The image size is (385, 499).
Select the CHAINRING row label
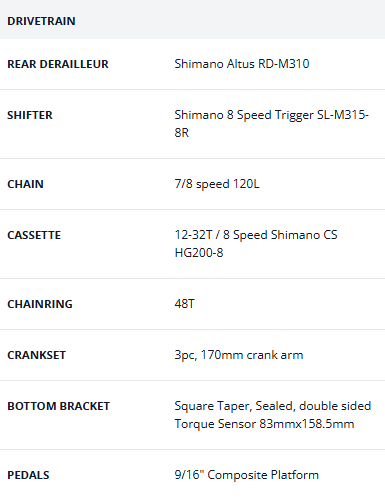coord(40,304)
